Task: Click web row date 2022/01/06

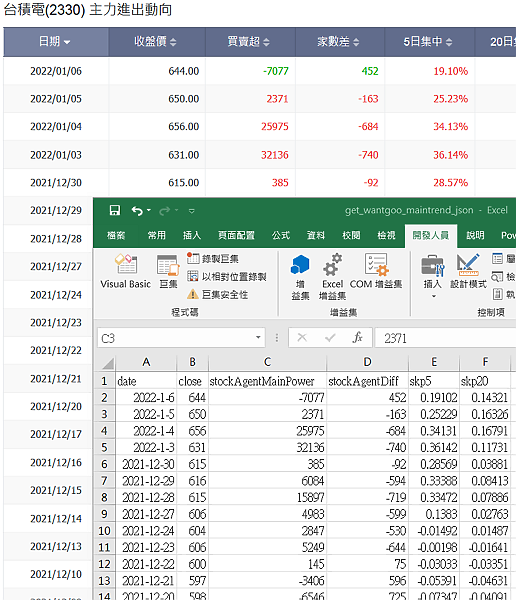Action: click(56, 71)
